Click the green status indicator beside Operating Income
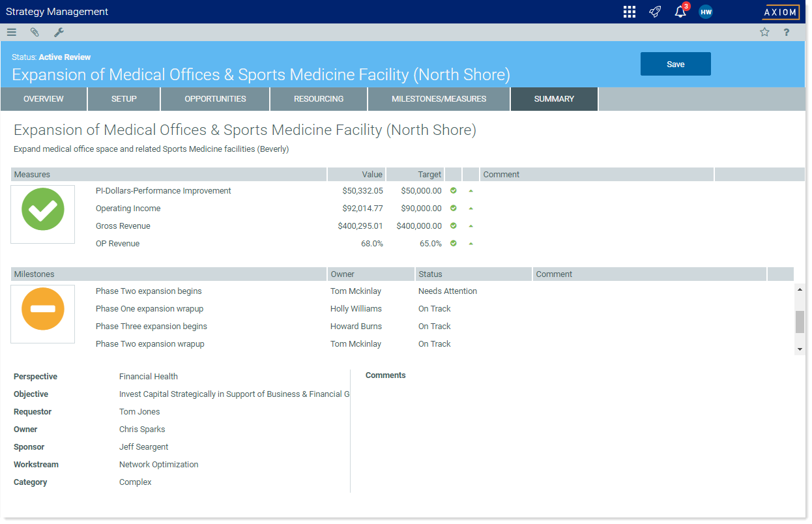This screenshot has width=812, height=524. (x=453, y=208)
